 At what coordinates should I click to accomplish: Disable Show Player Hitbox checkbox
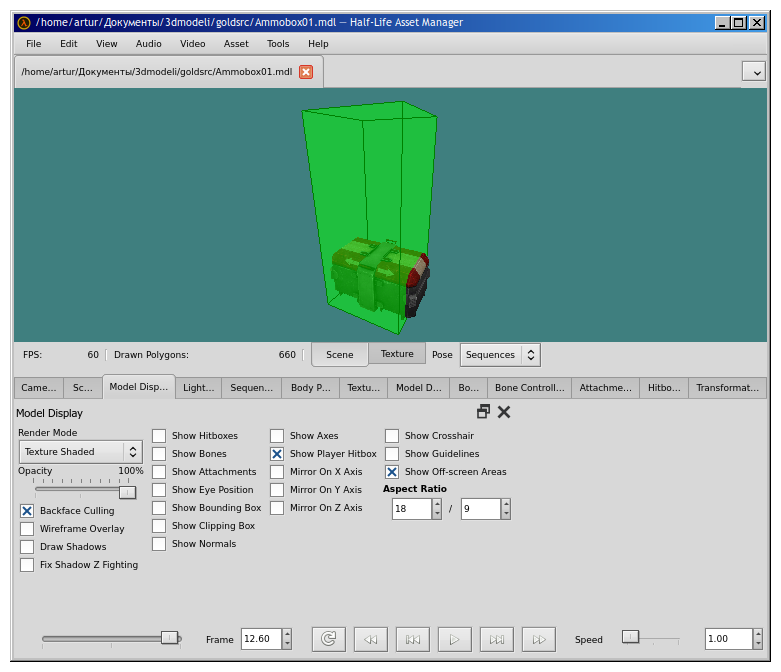[277, 454]
